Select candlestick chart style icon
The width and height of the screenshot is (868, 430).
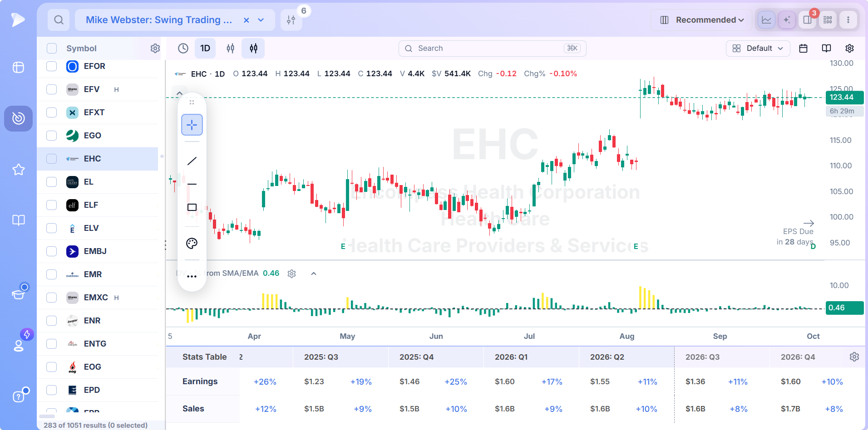point(253,49)
